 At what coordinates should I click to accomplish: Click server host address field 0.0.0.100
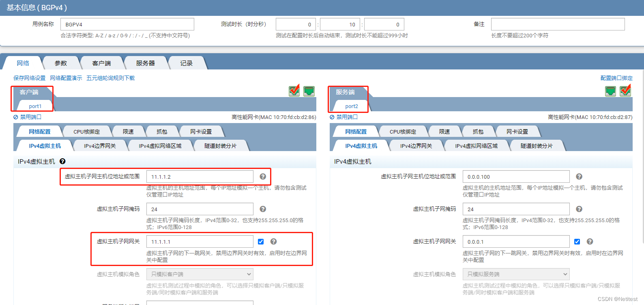516,177
